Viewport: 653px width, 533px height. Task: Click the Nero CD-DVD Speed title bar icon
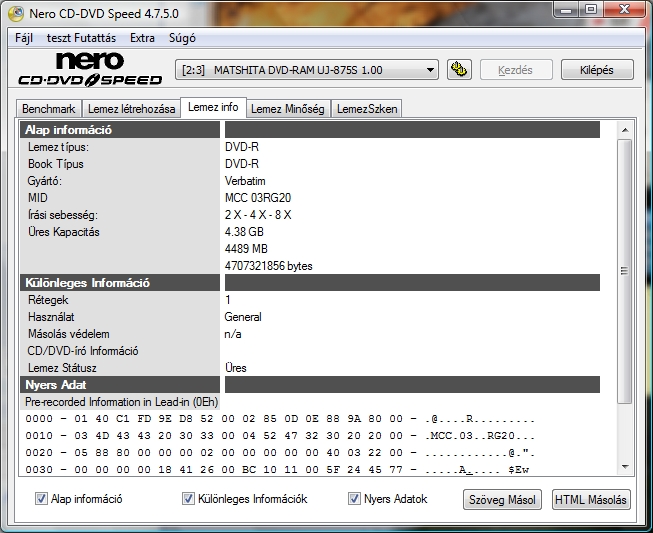pos(16,13)
